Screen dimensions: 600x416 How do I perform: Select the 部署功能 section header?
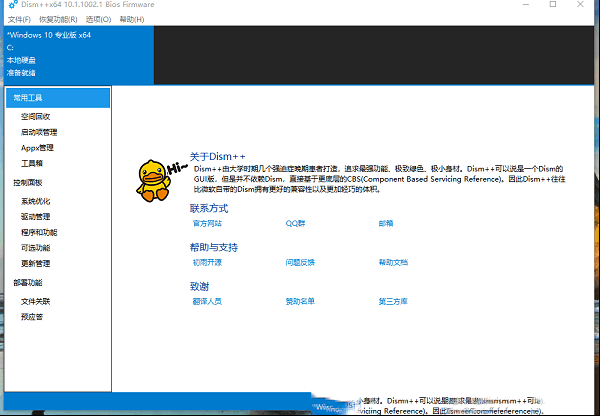point(28,282)
